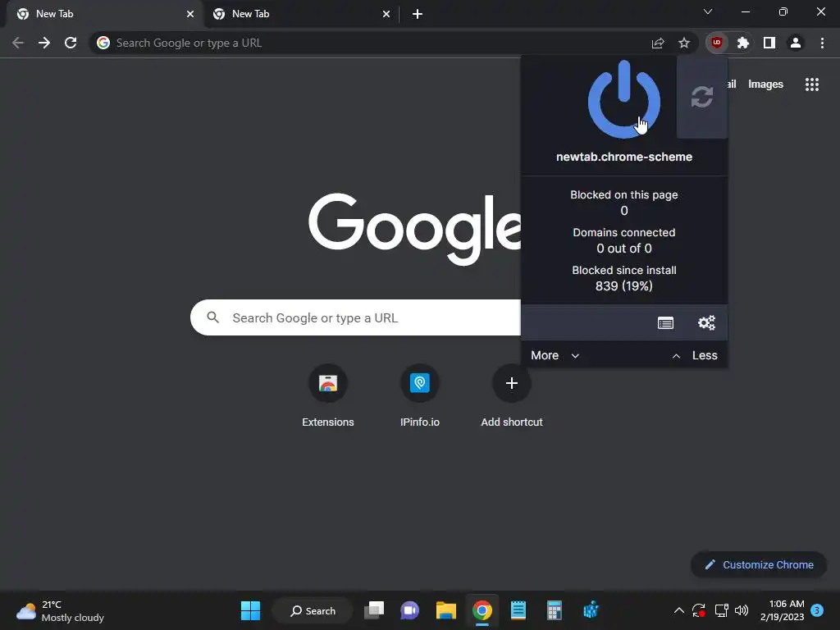840x630 pixels.
Task: Open the IPinfo.io shortcut tile
Action: pos(420,396)
